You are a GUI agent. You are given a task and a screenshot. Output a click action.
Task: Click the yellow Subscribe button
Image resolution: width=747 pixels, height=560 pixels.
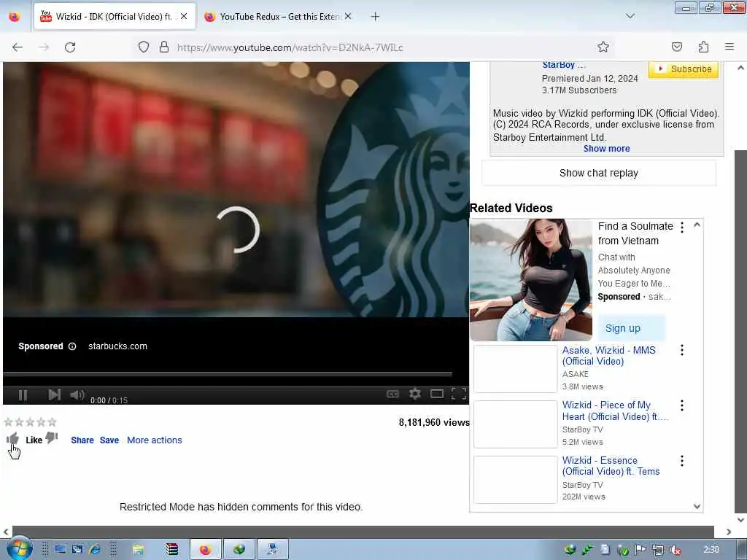[x=683, y=69]
